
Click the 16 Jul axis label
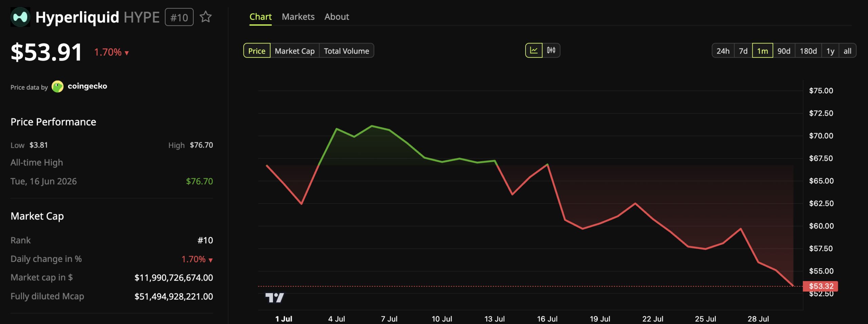[547, 319]
